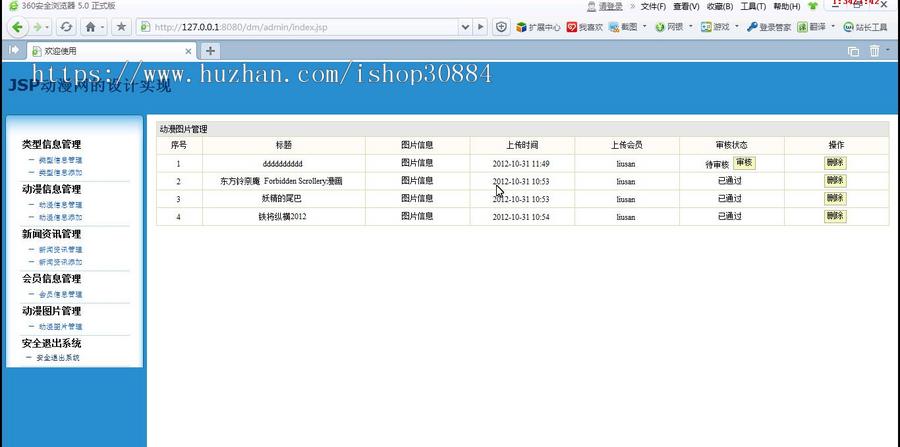Reload the page with the refresh icon

(x=66, y=26)
